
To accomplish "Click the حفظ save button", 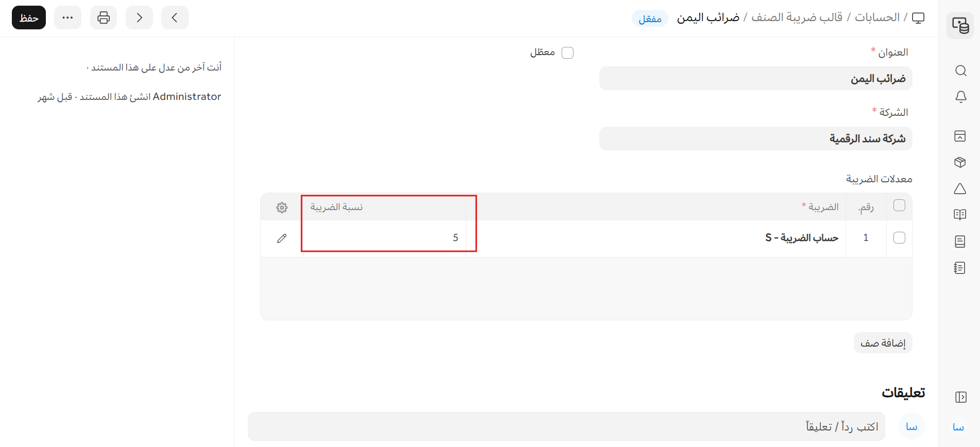I will coord(29,18).
